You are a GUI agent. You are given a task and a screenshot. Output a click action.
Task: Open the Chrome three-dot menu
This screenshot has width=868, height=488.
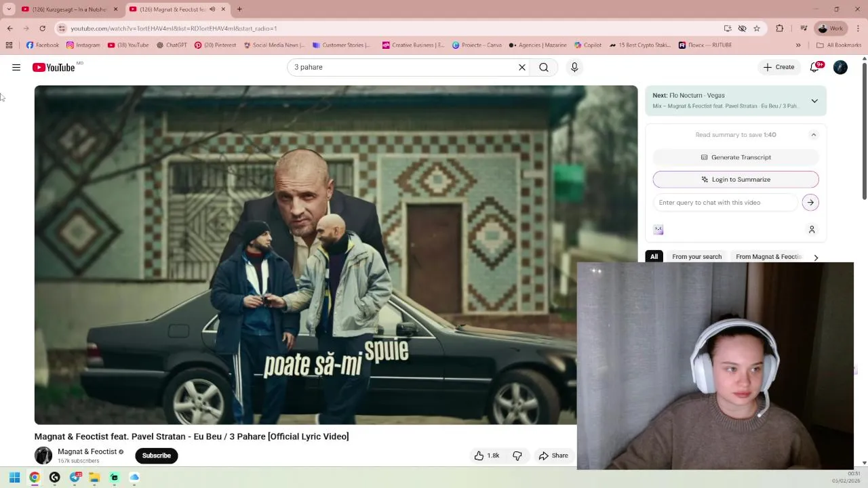click(x=858, y=28)
